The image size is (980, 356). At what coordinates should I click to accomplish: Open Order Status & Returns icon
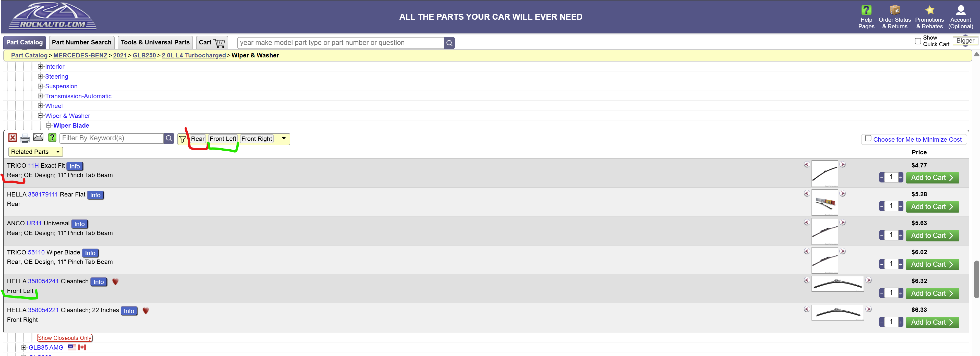(894, 10)
